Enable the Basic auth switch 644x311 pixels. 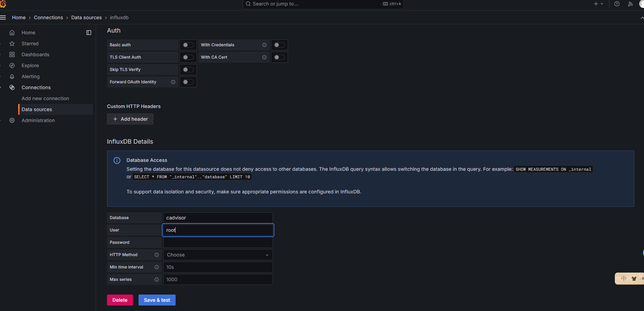coord(188,45)
